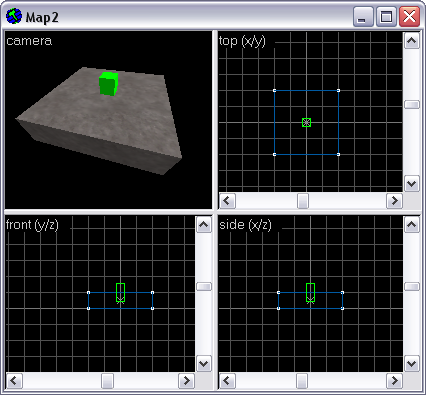This screenshot has width=426, height=395.
Task: Click right arrow of front view horizontal scrollbar
Action: coord(187,381)
